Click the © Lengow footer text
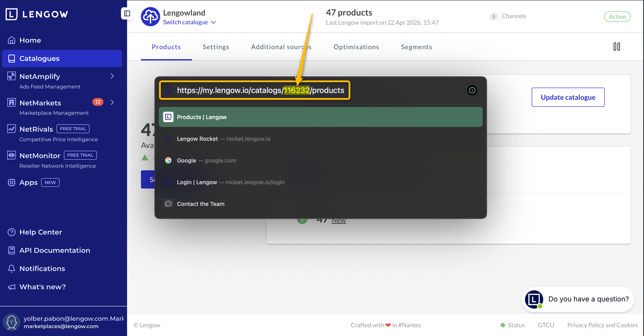 147,325
